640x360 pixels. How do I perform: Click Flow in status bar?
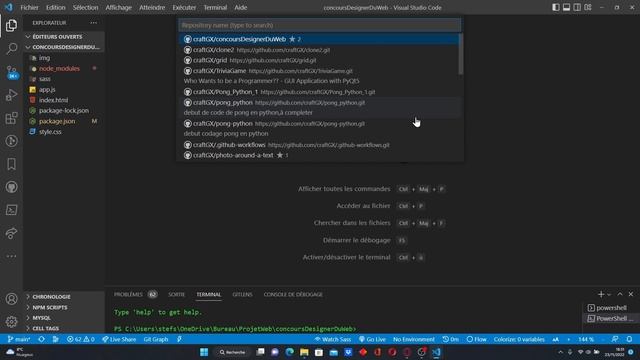pyautogui.click(x=476, y=339)
